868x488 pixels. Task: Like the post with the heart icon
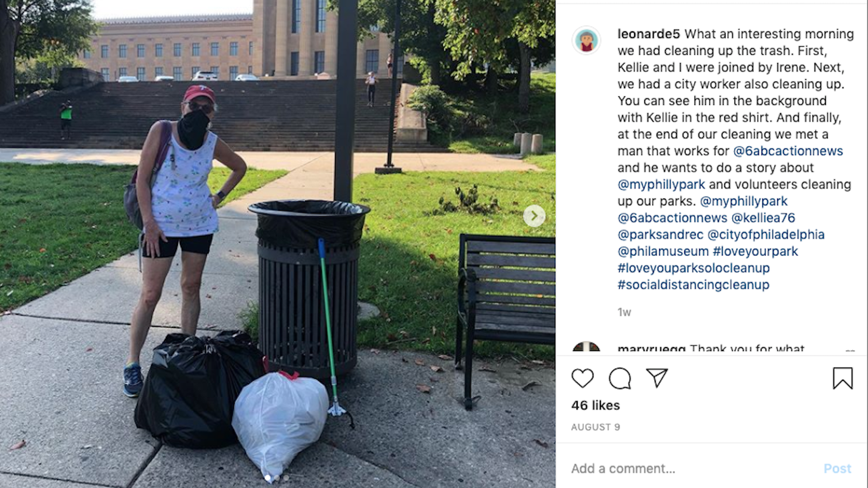point(582,378)
